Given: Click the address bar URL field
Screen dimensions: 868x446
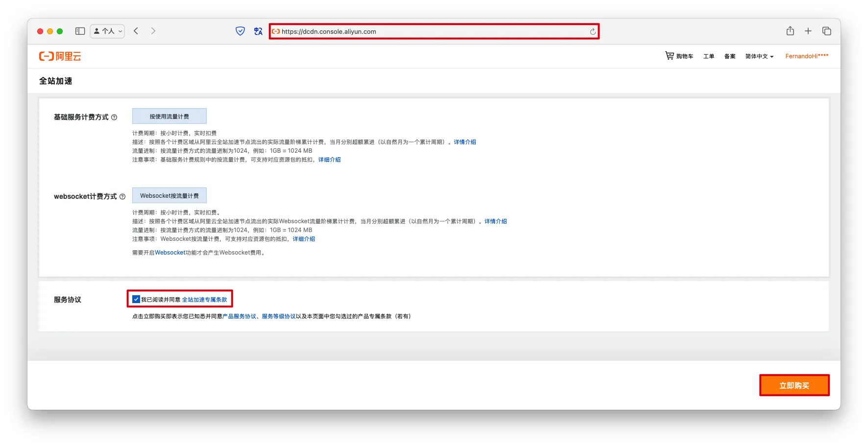Looking at the screenshot, I should (431, 32).
